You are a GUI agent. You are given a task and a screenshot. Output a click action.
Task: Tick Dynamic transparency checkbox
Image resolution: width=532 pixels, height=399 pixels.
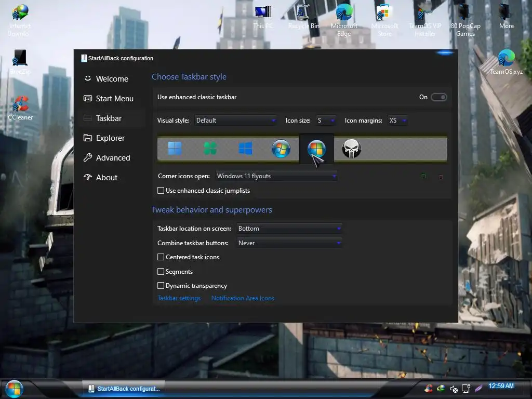pyautogui.click(x=161, y=285)
